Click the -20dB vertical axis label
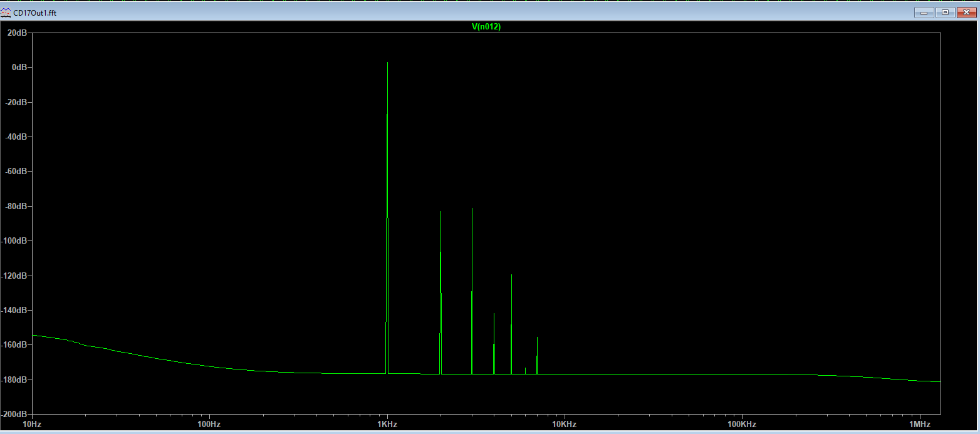 point(16,102)
